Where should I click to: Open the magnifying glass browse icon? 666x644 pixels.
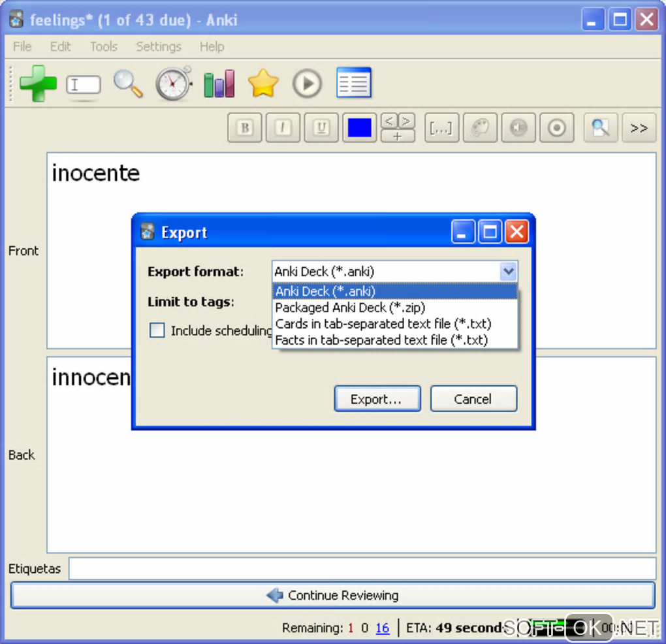[128, 84]
